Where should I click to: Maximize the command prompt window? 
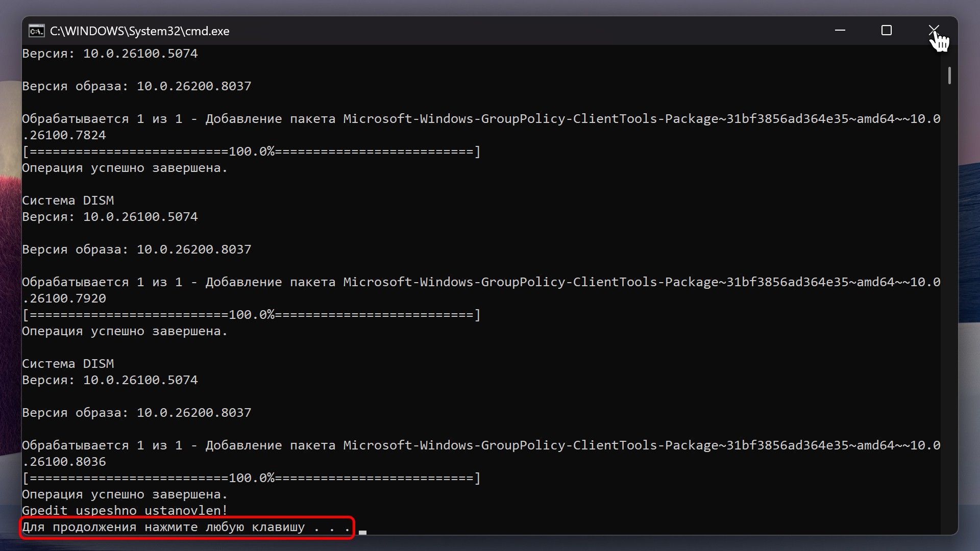886,31
